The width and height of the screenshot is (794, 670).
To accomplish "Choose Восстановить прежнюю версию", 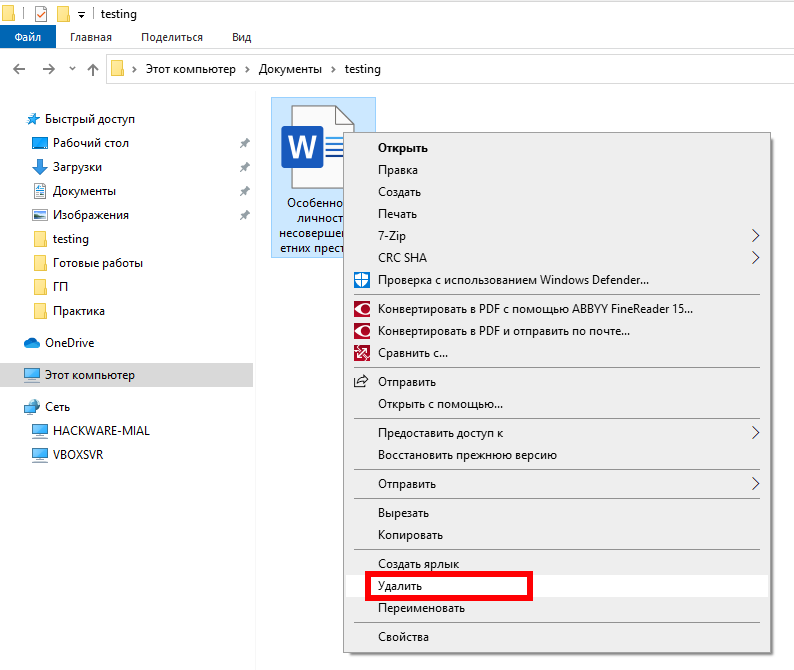I will click(557, 455).
